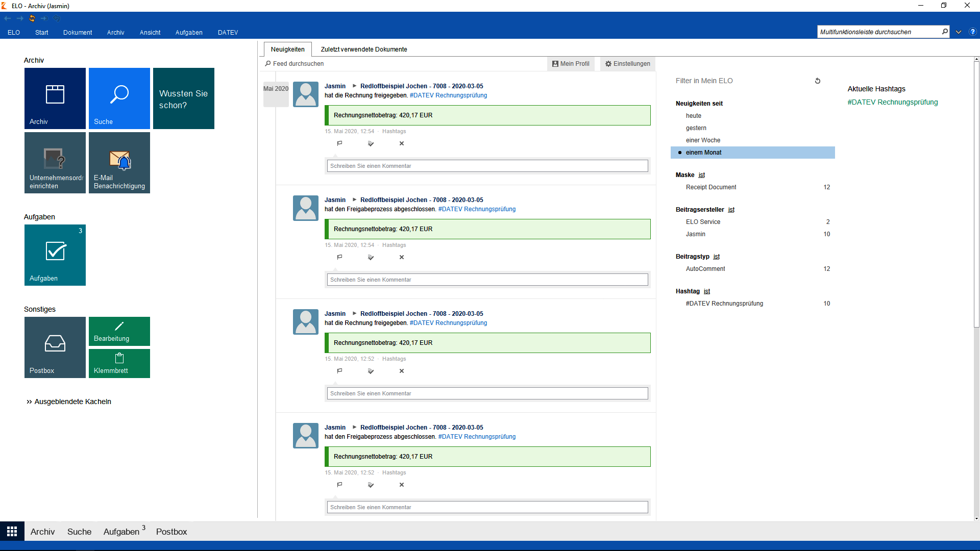This screenshot has width=980, height=551.
Task: Open the Aufgaben tile with checkmark
Action: 55,255
